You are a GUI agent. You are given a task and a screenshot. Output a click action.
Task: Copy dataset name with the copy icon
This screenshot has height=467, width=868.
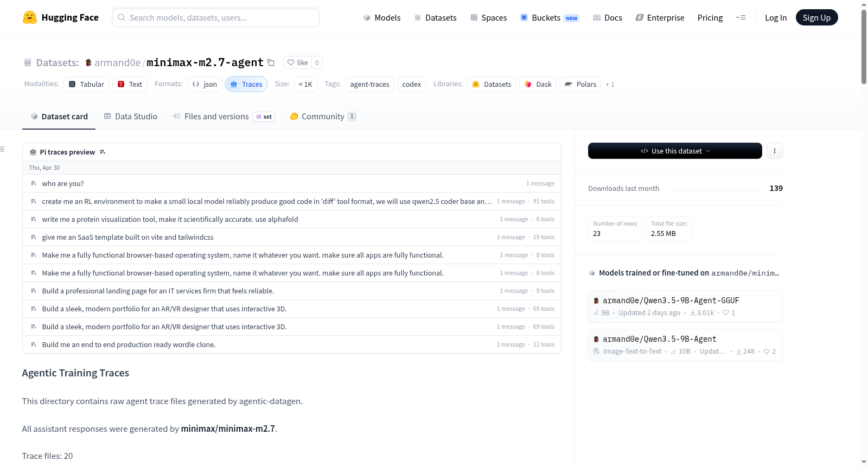tap(271, 62)
